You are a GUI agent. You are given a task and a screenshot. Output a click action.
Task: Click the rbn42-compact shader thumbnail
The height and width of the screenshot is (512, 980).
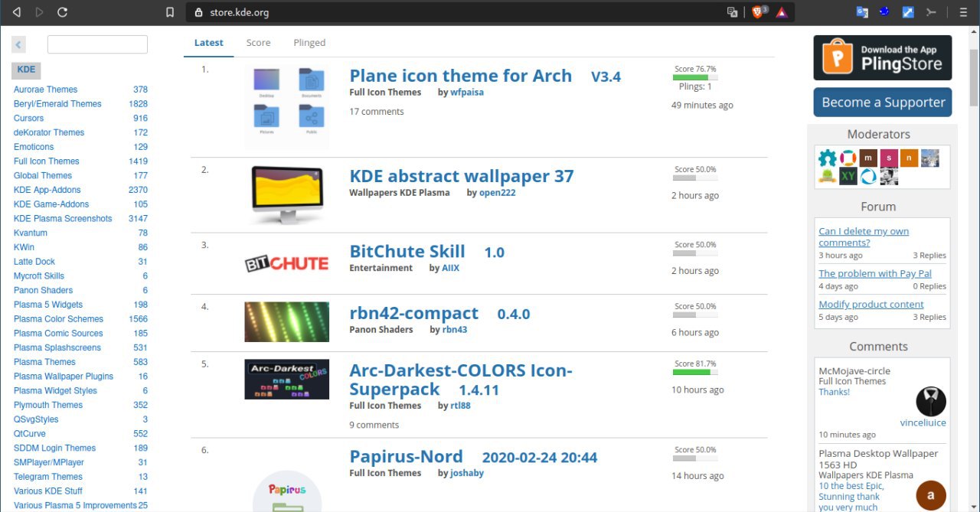click(287, 321)
